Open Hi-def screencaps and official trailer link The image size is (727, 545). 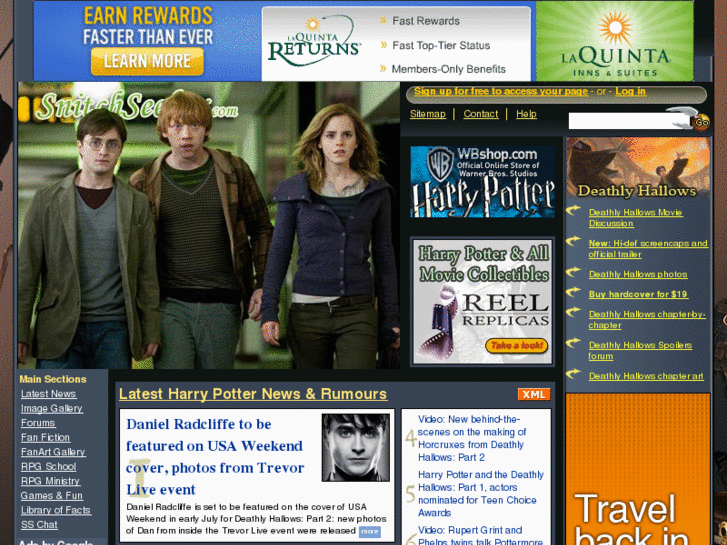[x=648, y=249]
